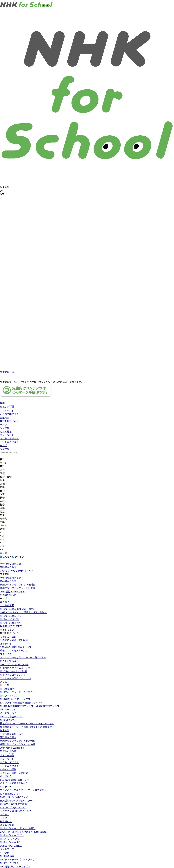Choose 小6 in the grade list

click(2, 550)
